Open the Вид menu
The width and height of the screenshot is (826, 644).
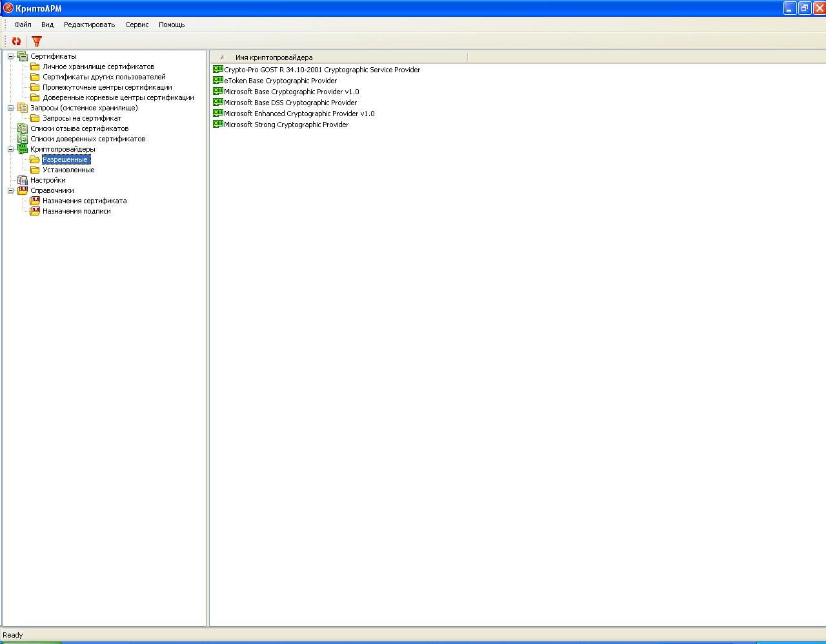coord(48,25)
